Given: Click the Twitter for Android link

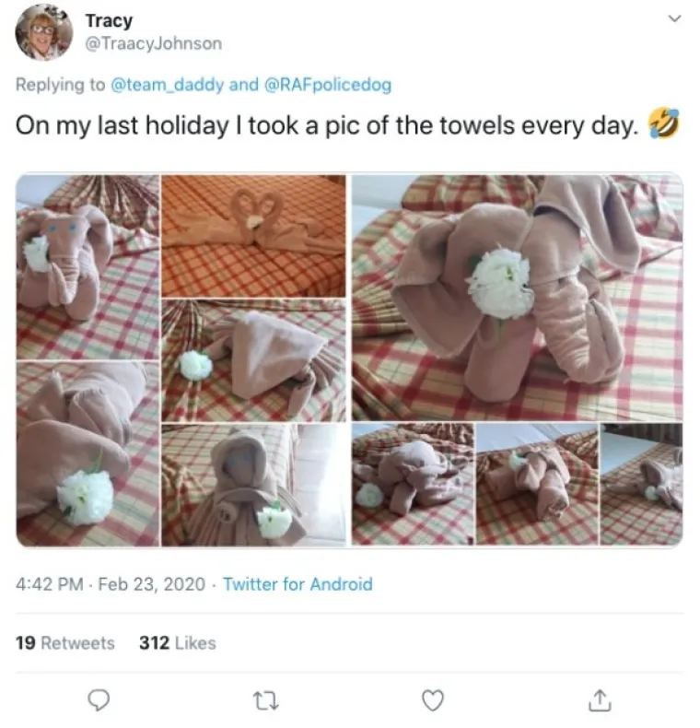Looking at the screenshot, I should (297, 583).
